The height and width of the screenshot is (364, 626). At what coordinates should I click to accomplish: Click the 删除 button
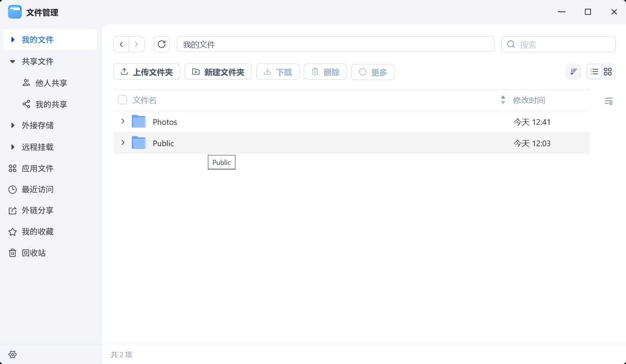[325, 72]
